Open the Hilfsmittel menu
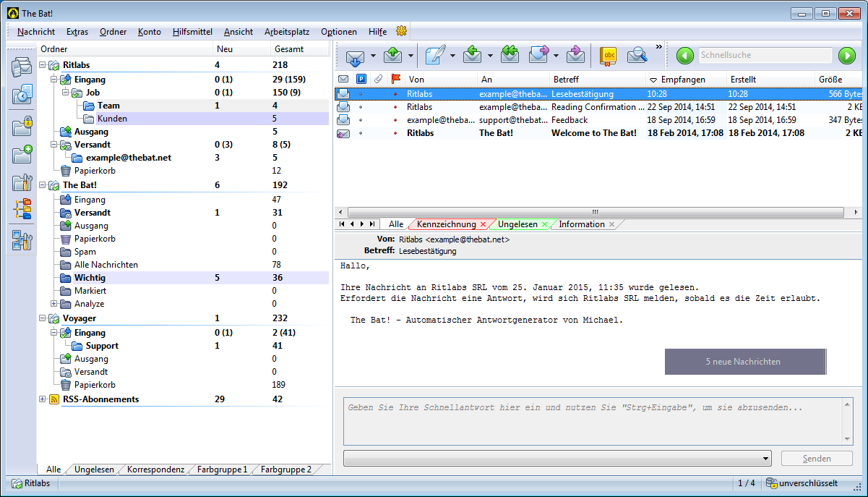Screen dimensions: 868x497 click(x=192, y=32)
